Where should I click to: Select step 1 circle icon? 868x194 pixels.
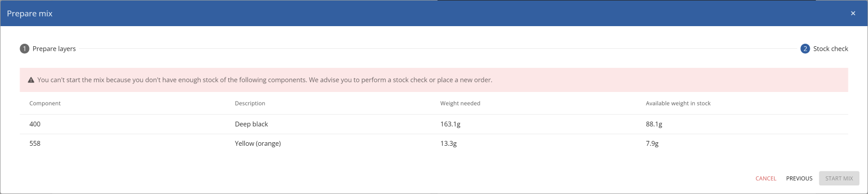tap(25, 49)
